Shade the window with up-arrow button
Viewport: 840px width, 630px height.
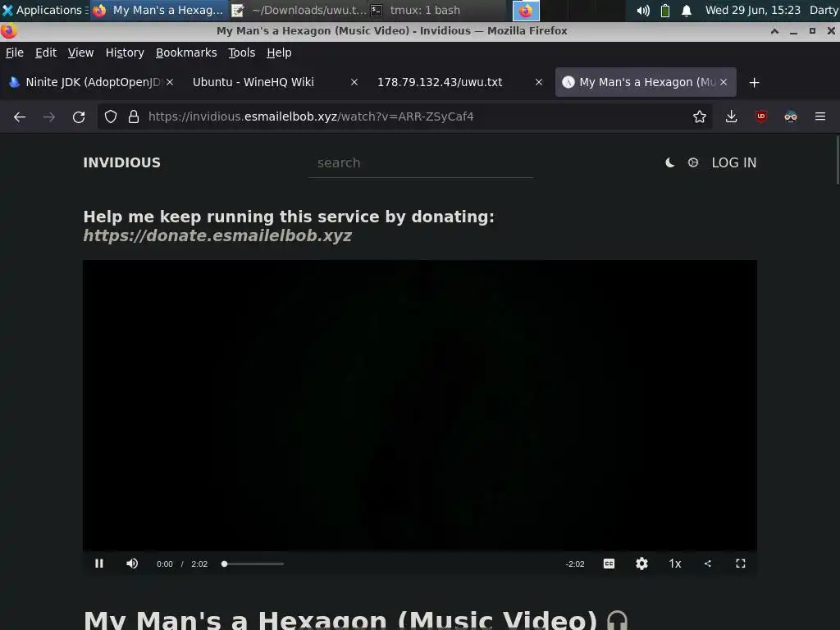774,31
